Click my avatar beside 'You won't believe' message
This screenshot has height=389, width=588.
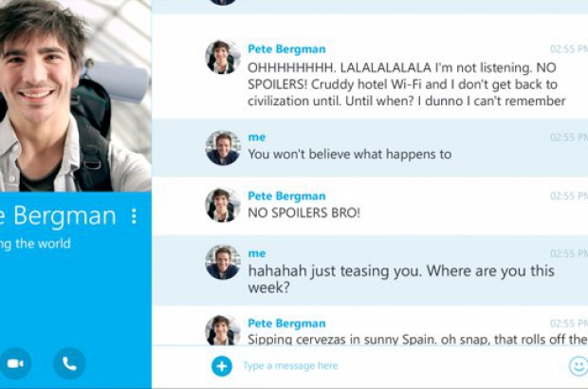tap(222, 148)
